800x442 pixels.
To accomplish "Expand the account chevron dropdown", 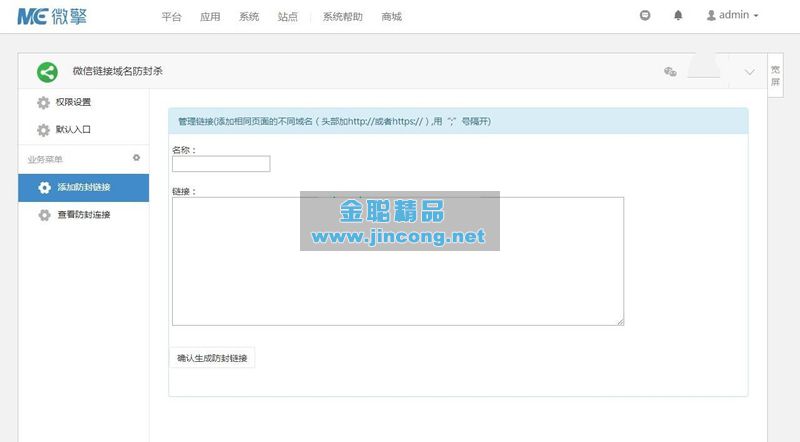I will (x=749, y=72).
